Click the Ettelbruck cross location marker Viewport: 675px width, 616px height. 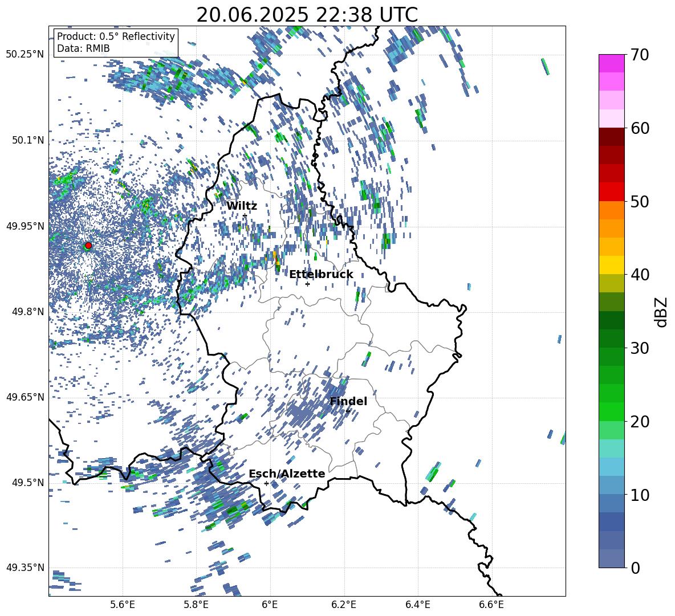(307, 284)
